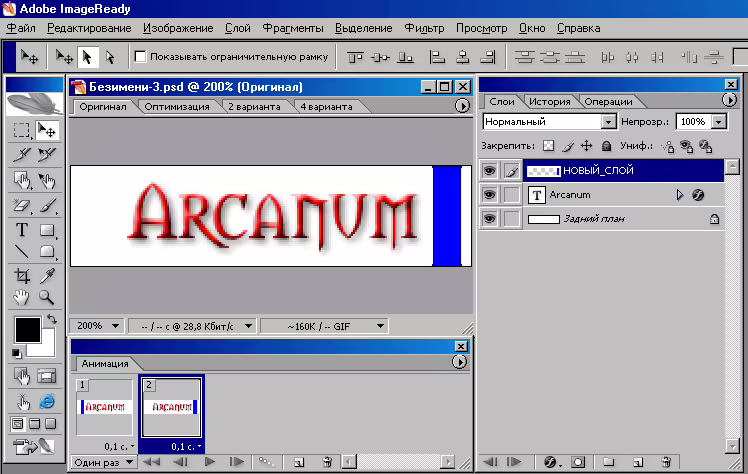Screen dimensions: 748x474
Task: Delete animation frame trash icon
Action: (327, 462)
